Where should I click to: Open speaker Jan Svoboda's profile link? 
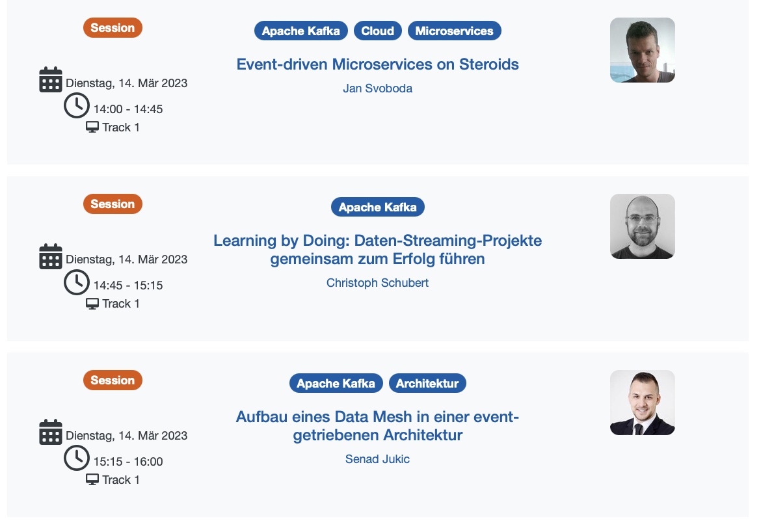[x=378, y=88]
